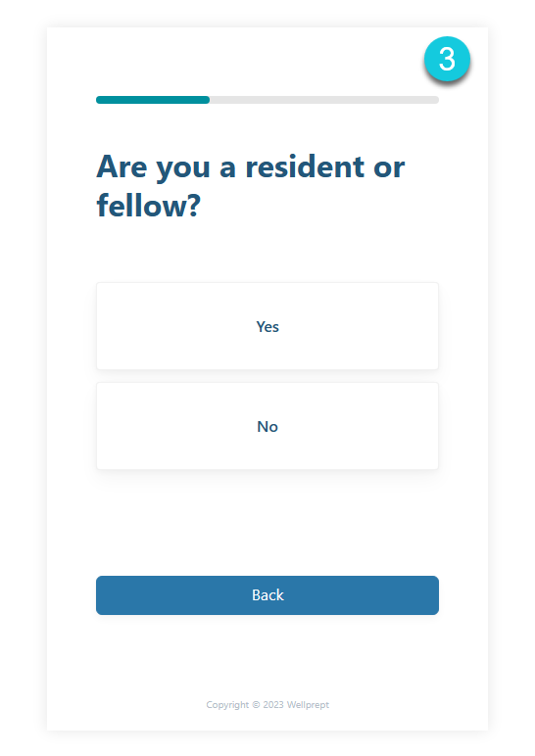Click the teal step 3 badge
This screenshot has width=535, height=756.
click(x=447, y=60)
